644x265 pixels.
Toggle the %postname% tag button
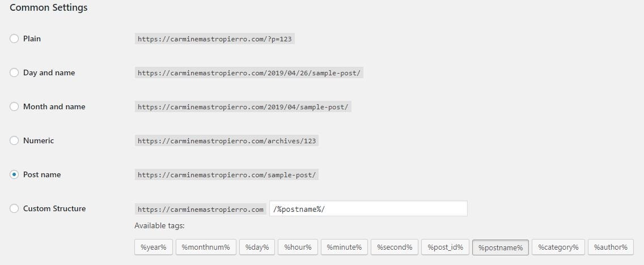501,247
